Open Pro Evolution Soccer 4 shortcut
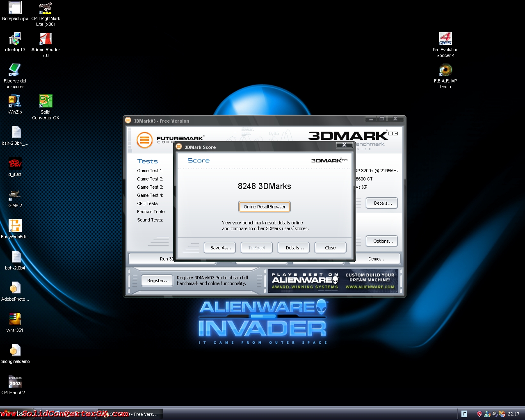This screenshot has height=420, width=525. tap(445, 45)
